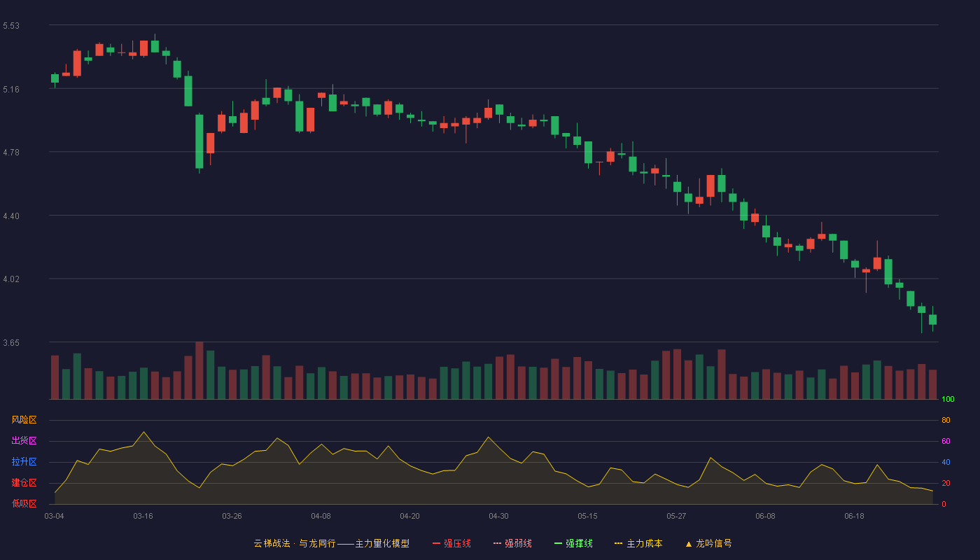Click the orange 80 indicator scale value
This screenshot has height=560, width=980.
tap(946, 420)
